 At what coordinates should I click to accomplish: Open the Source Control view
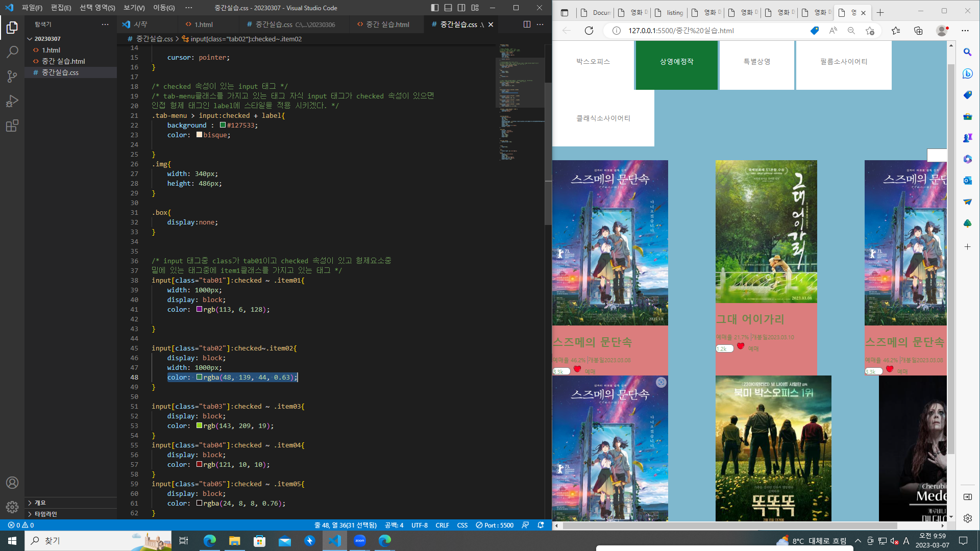coord(12,77)
